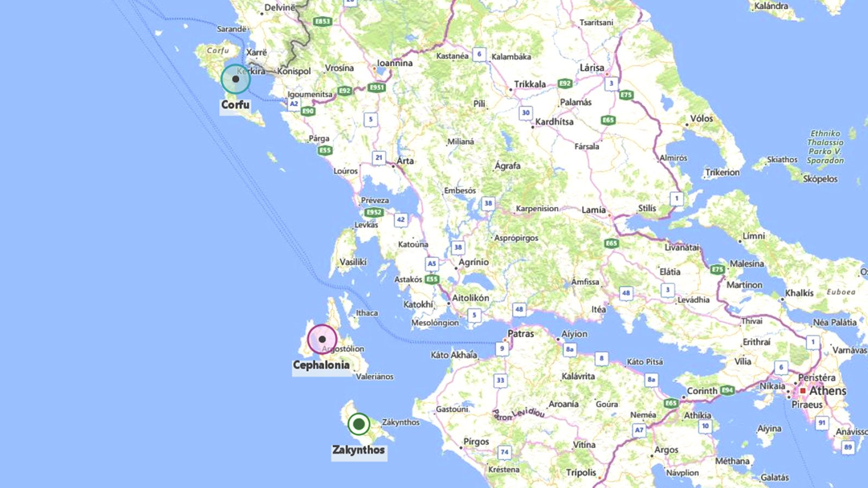Select the Cephalonia label text
Screen dimensions: 868x488
point(321,365)
